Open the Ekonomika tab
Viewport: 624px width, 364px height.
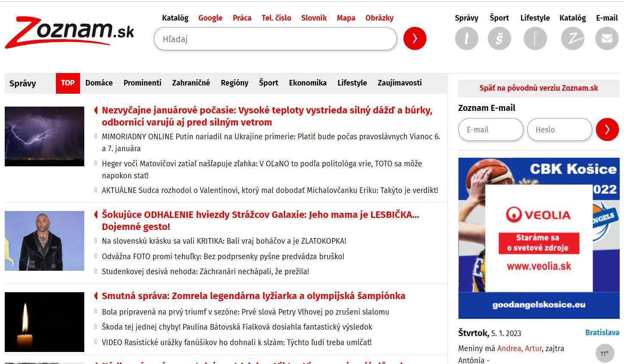pos(307,83)
